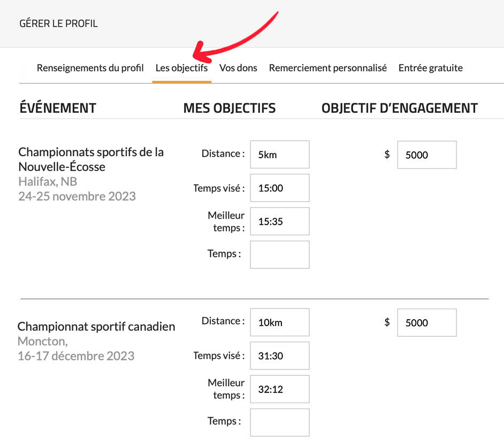Click the MES OBJECTIFS column header

tap(229, 108)
